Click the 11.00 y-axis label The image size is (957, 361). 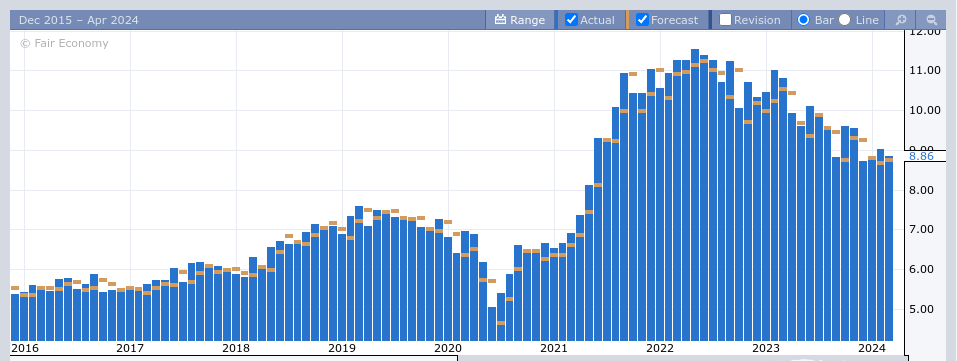(x=925, y=70)
